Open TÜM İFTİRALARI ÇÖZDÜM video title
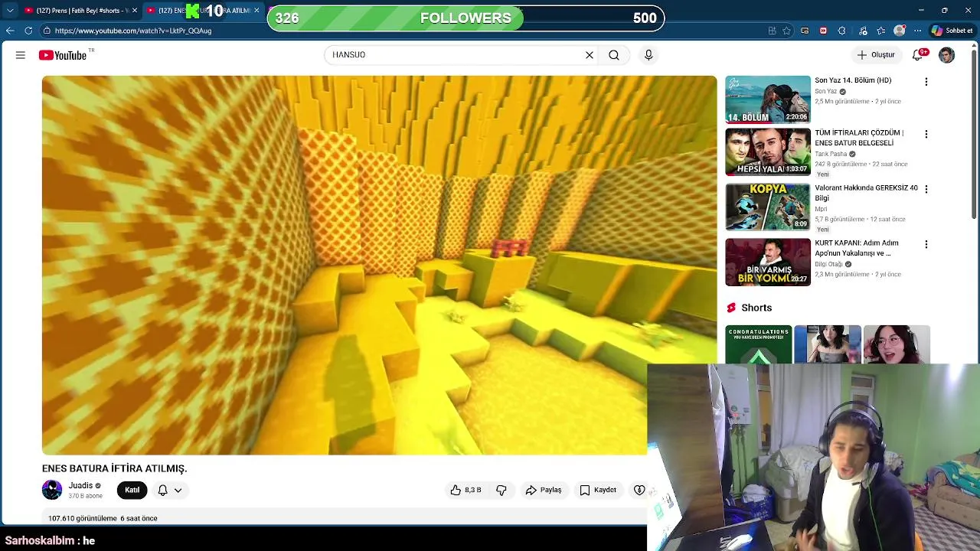 pos(859,138)
